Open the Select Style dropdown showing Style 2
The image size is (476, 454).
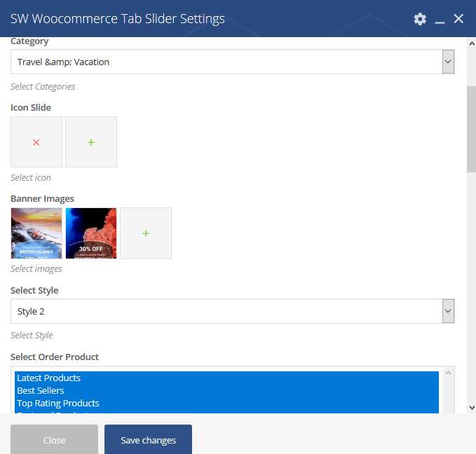[233, 311]
